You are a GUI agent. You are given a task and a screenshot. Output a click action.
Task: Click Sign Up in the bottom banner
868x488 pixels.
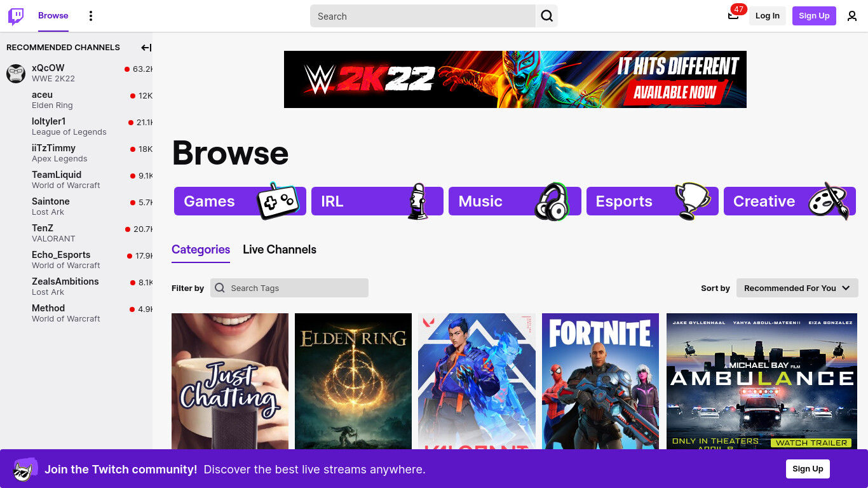tap(808, 469)
